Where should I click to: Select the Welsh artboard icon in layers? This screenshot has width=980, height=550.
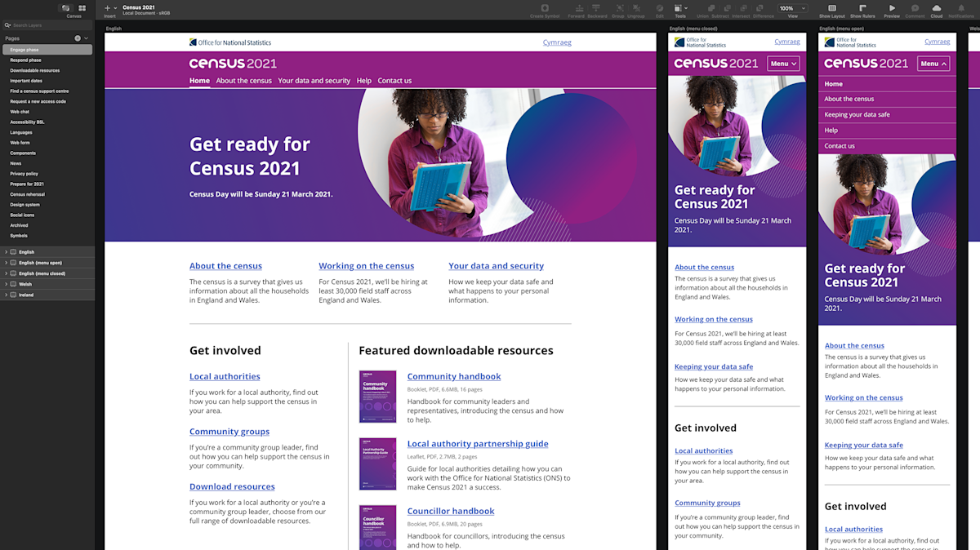click(13, 284)
